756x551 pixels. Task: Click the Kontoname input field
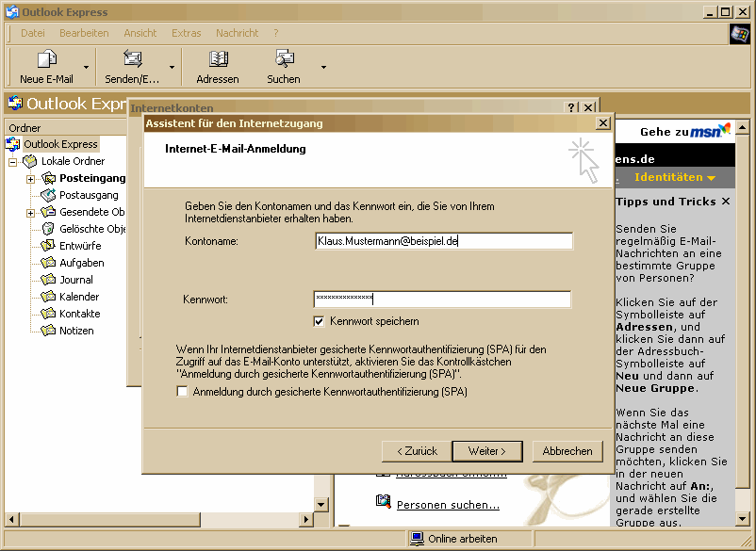(444, 241)
